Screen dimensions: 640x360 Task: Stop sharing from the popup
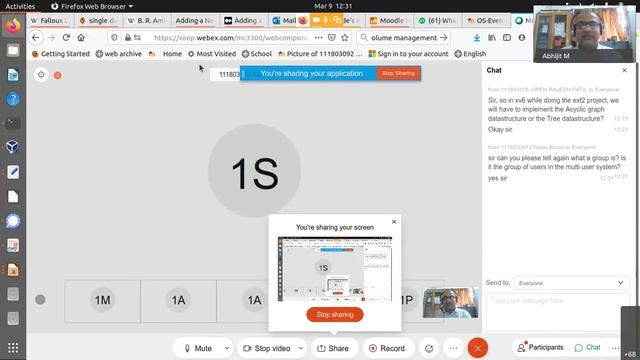click(335, 315)
